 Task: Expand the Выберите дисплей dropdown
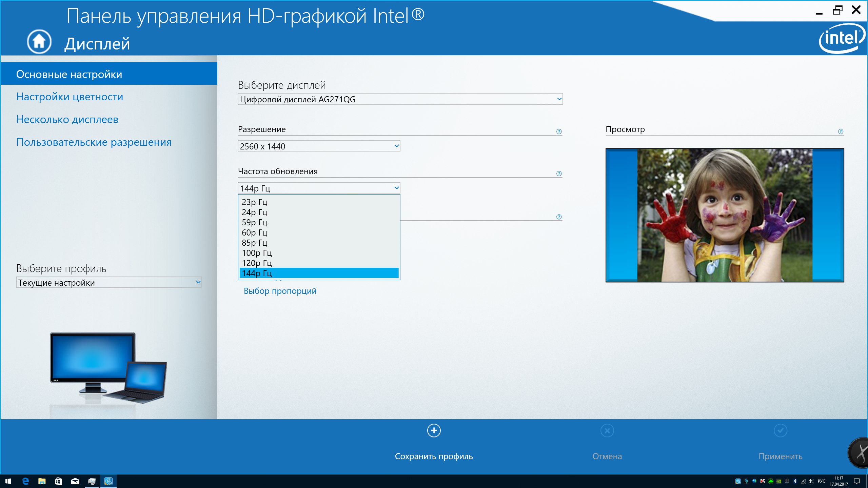400,99
